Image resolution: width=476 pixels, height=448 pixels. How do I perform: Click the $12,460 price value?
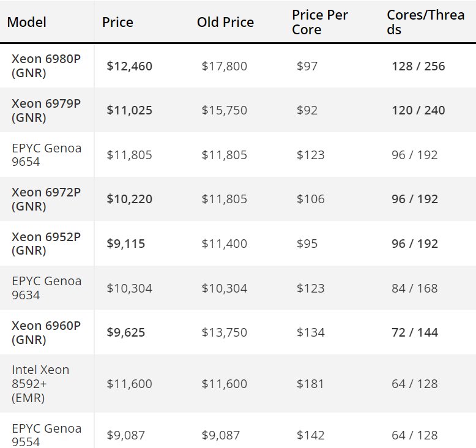129,66
